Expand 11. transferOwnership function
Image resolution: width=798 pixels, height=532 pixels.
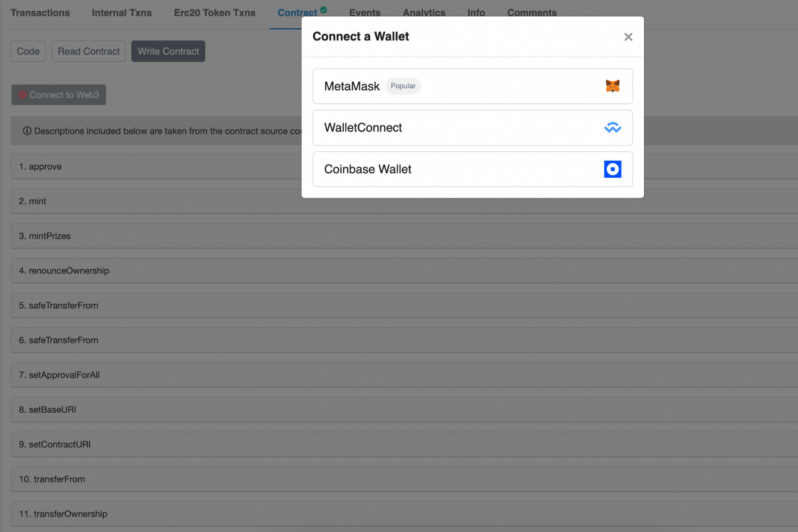(404, 514)
